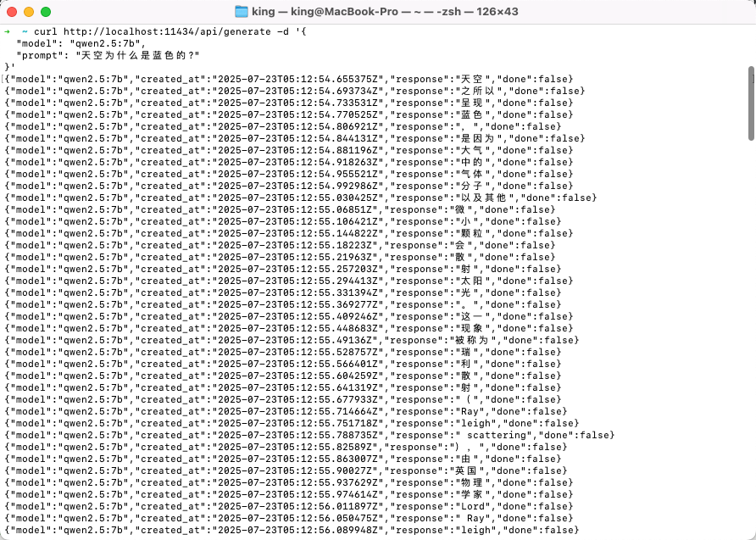Click the response value "由"
Image resolution: width=756 pixels, height=540 pixels.
(464, 459)
